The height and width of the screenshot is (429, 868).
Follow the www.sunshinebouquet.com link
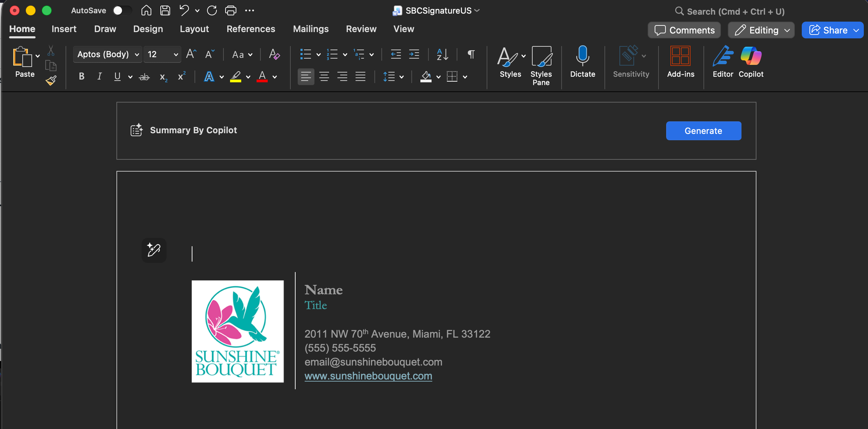click(368, 376)
